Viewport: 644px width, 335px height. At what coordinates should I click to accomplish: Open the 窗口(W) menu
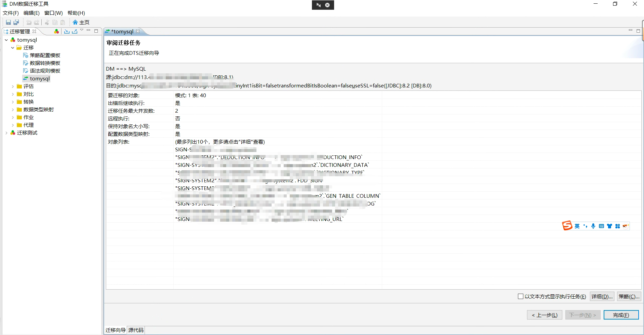(53, 13)
